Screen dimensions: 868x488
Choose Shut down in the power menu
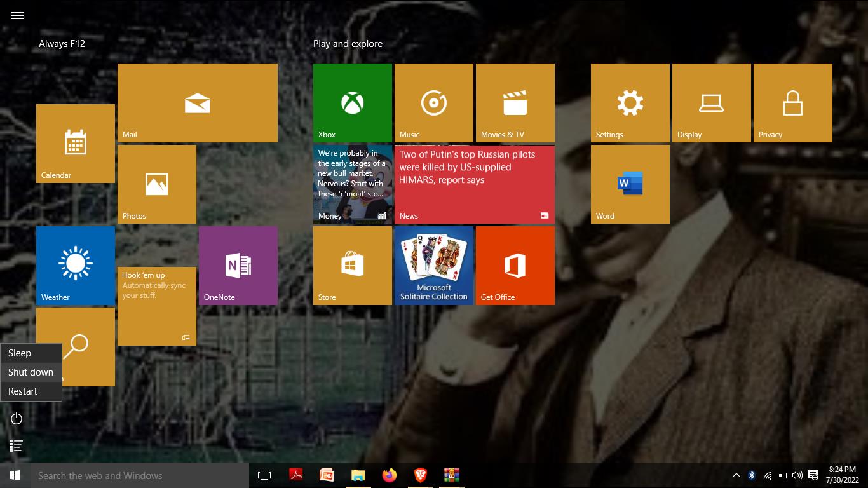click(x=31, y=372)
